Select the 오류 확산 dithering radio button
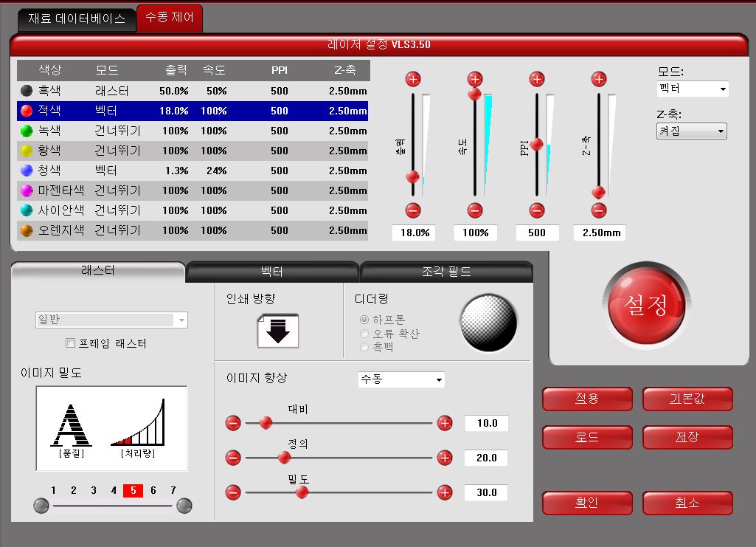756x547 pixels. [x=364, y=334]
